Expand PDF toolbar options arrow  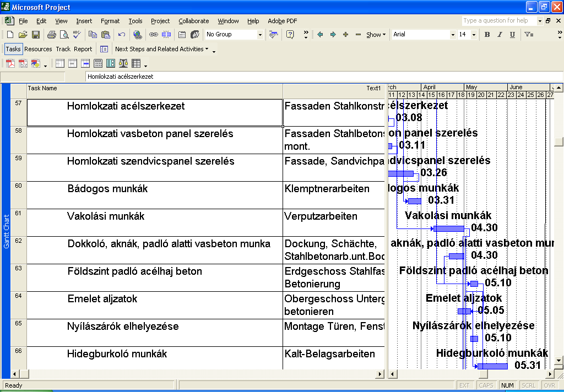45,65
